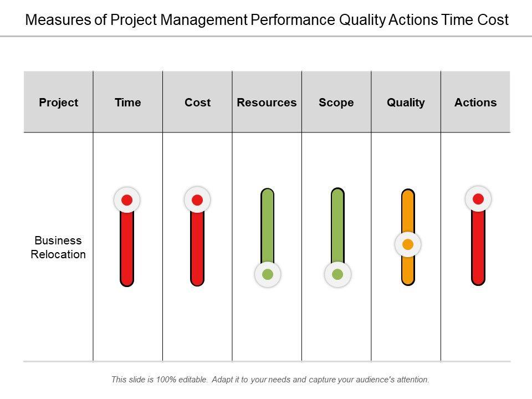Select the Project column header
This screenshot has height=399, width=532.
(x=59, y=103)
